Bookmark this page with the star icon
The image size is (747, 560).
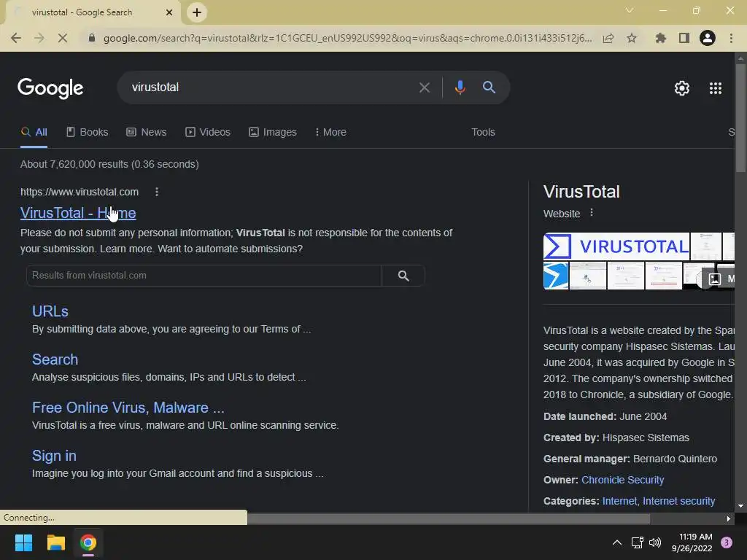tap(632, 38)
